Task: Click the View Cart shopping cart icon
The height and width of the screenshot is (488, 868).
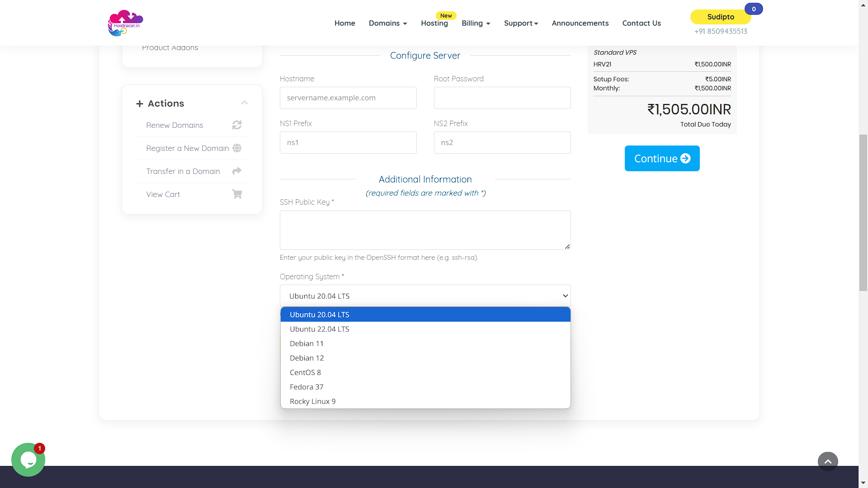Action: tap(237, 194)
